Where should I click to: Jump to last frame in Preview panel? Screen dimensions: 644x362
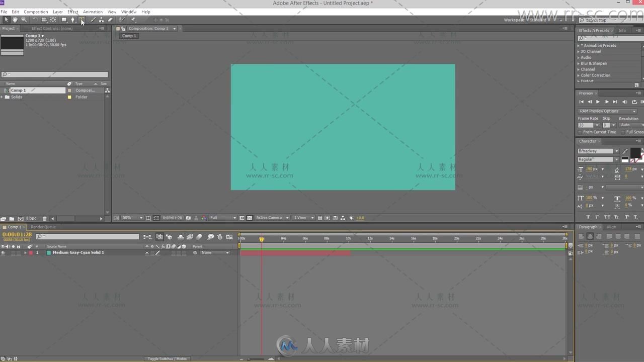(615, 102)
